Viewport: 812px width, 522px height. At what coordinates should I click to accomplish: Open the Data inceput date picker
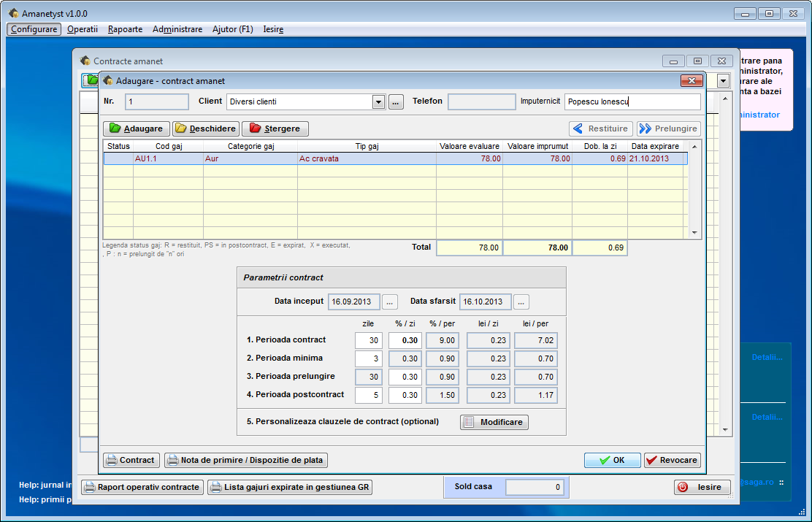pyautogui.click(x=390, y=302)
